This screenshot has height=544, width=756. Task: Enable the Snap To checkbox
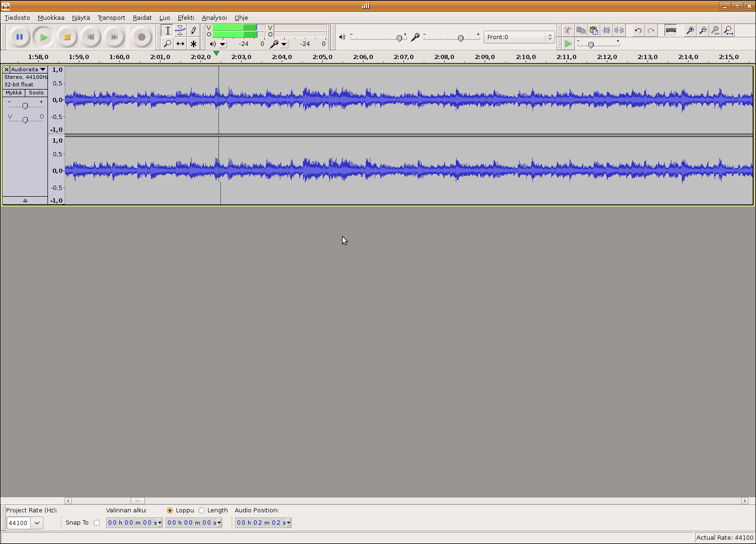[x=97, y=523]
